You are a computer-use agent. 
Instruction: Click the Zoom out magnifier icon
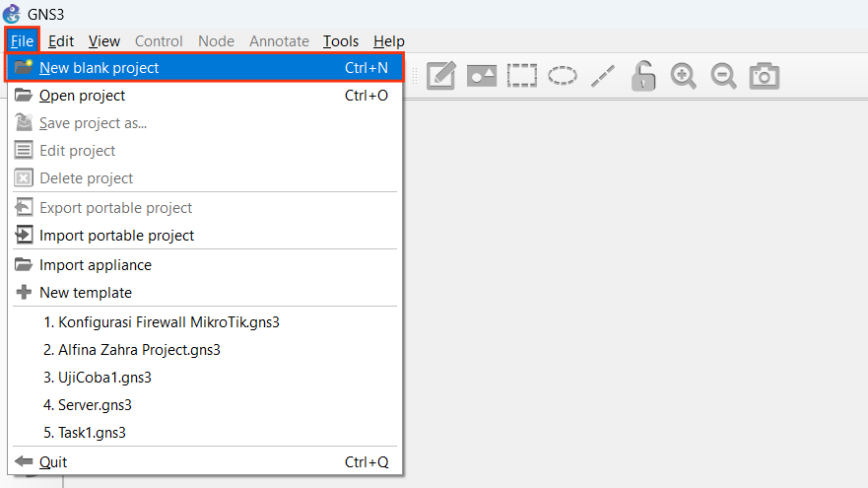tap(724, 76)
